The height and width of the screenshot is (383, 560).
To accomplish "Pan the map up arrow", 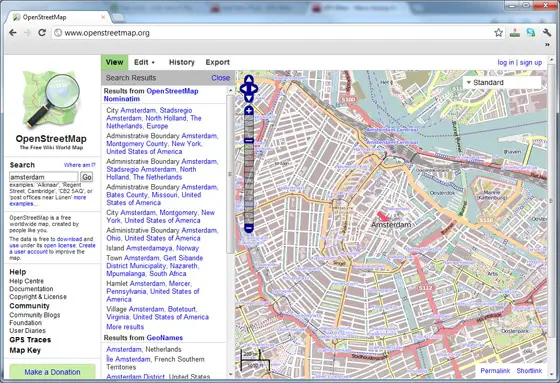I will 249,79.
